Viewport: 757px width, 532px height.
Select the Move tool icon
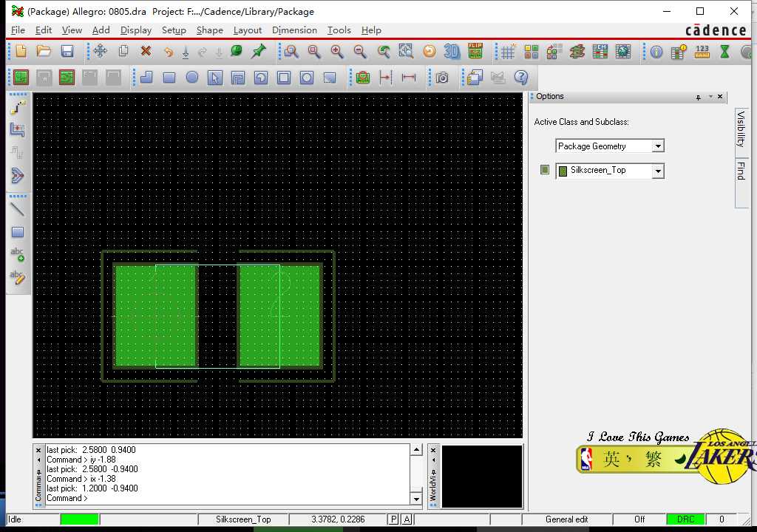pos(100,51)
